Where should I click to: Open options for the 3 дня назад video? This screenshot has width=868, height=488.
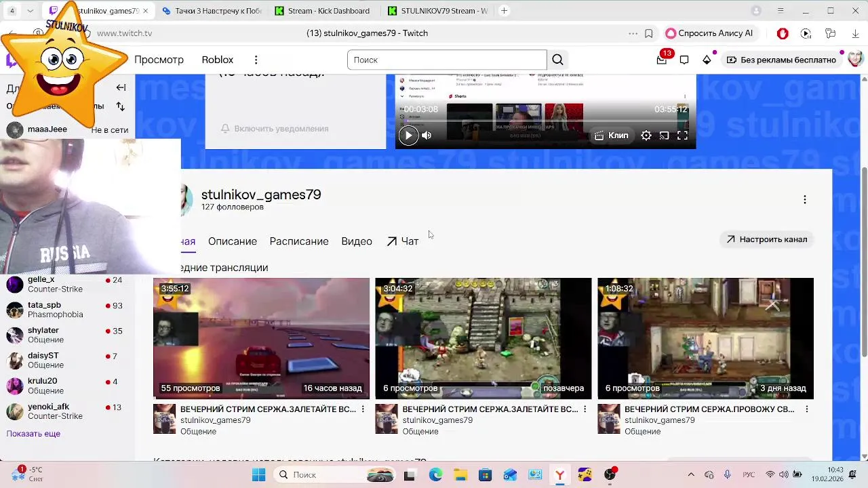tap(806, 409)
